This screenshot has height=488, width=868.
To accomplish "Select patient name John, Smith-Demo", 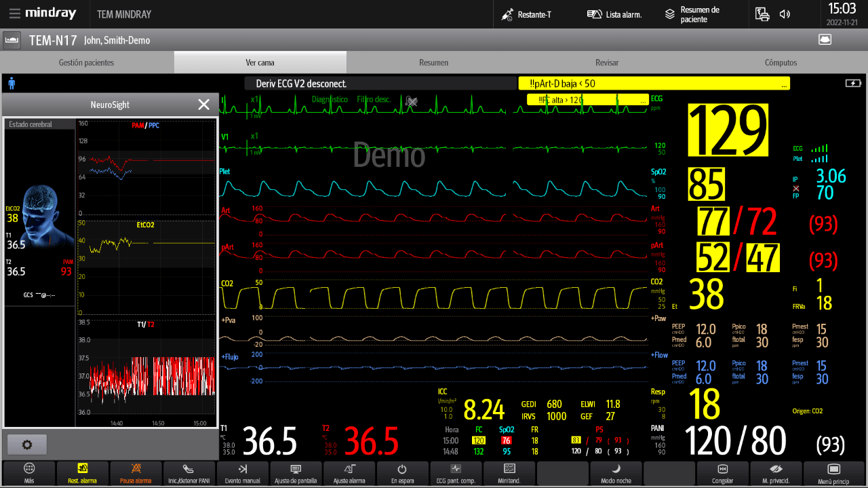I will click(x=117, y=40).
